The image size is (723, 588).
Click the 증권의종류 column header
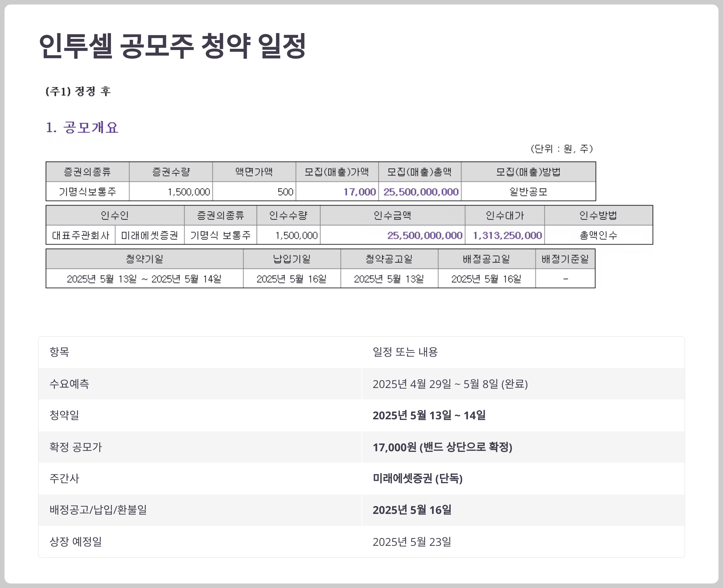(87, 172)
